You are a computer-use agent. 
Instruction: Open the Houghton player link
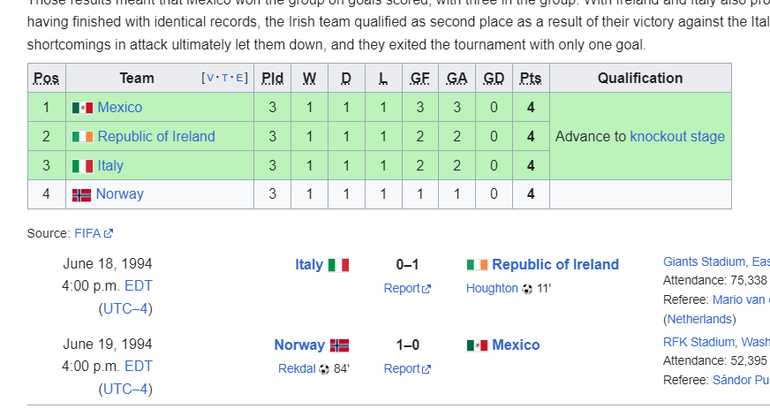492,288
